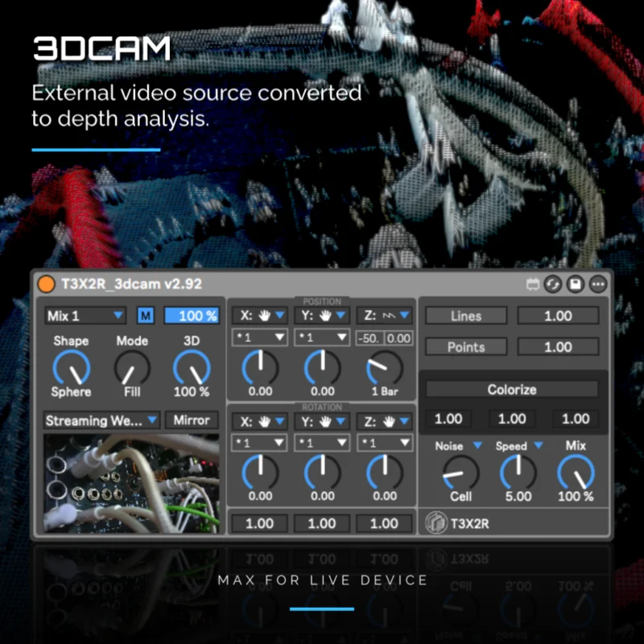Image resolution: width=644 pixels, height=644 pixels.
Task: Click the third 1.00 scale field below Rotation
Action: 385,524
